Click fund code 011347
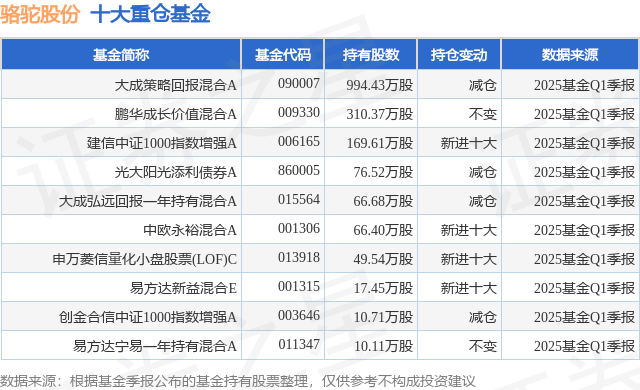 pyautogui.click(x=299, y=344)
